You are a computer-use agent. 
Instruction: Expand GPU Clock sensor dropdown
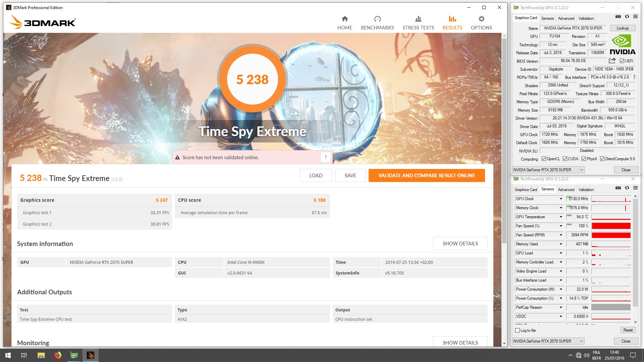pyautogui.click(x=560, y=199)
